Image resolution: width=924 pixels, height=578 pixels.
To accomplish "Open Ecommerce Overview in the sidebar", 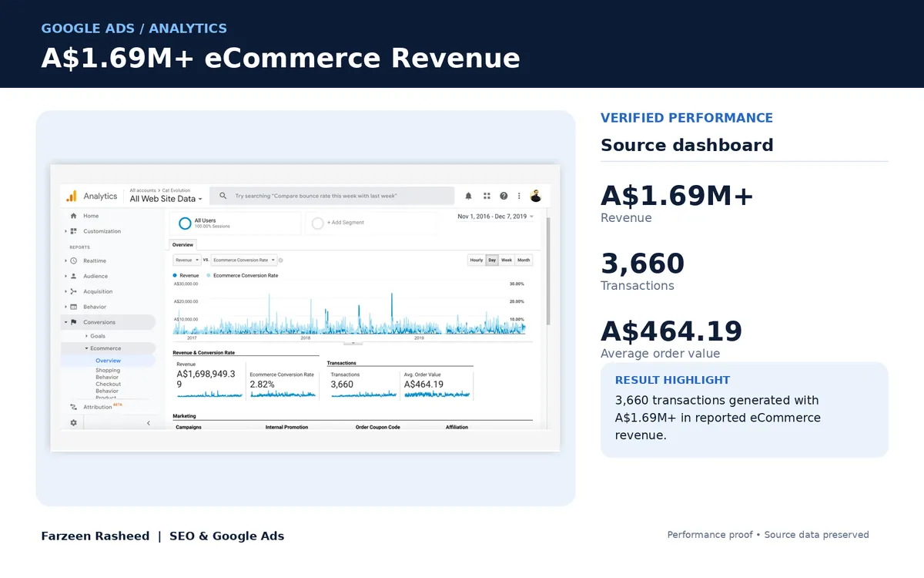I will (x=108, y=361).
